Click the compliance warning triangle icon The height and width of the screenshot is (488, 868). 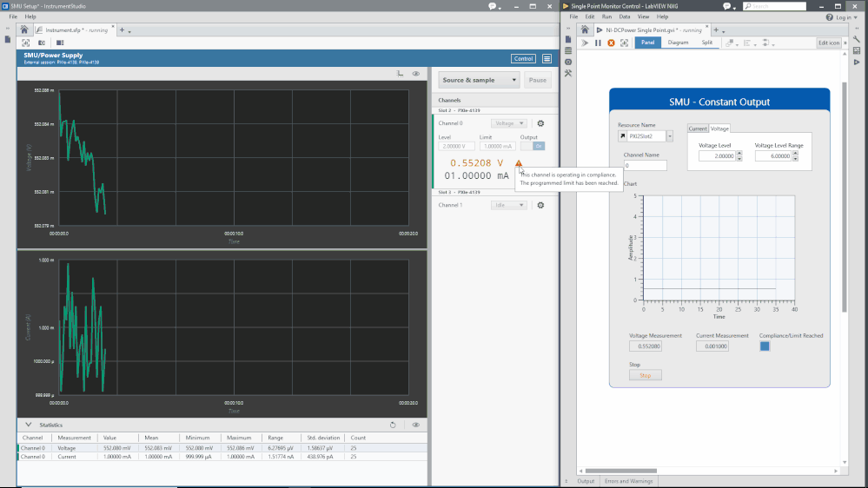(519, 163)
